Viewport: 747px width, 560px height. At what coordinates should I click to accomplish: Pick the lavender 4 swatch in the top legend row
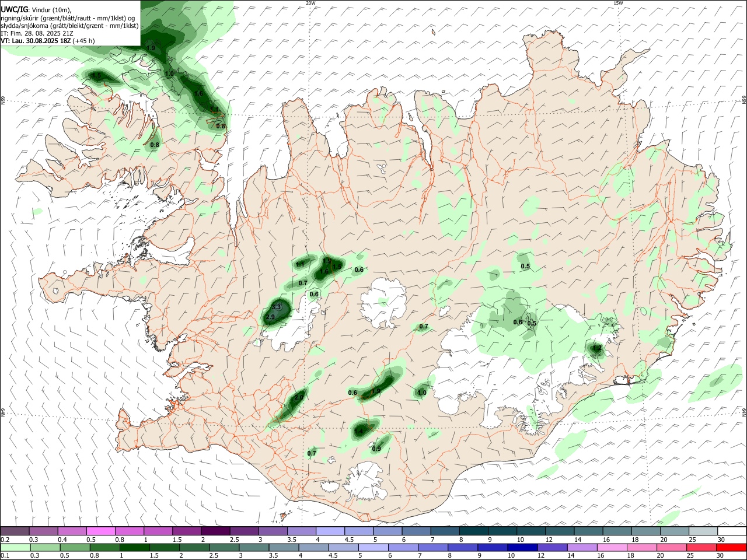tap(330, 531)
